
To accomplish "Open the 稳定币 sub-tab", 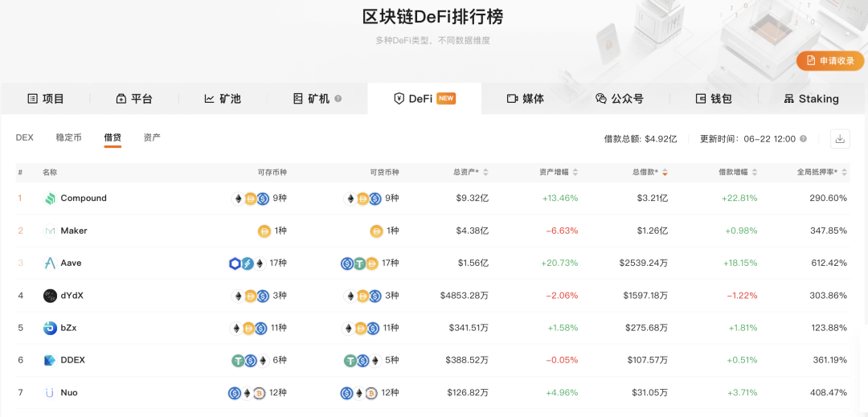I will (x=68, y=138).
